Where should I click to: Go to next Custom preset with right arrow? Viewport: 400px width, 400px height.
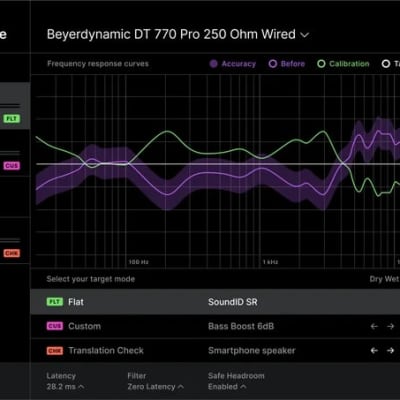(390, 326)
